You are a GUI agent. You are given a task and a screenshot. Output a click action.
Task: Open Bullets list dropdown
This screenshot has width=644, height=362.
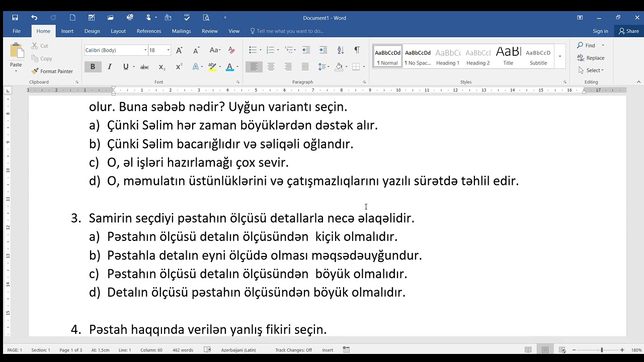[x=260, y=50]
